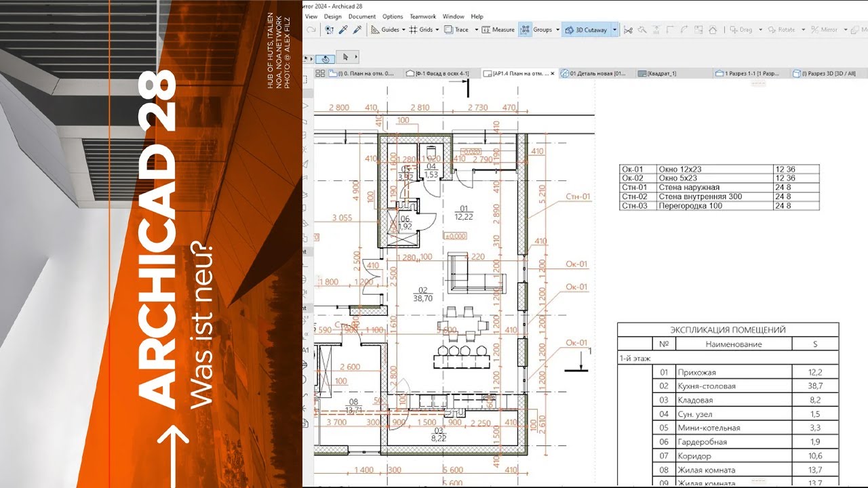868x488 pixels.
Task: Click the scissors Trim icon
Action: click(628, 30)
